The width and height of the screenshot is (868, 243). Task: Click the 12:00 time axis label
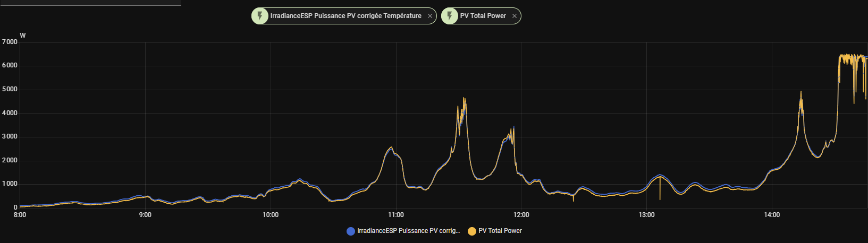click(521, 215)
